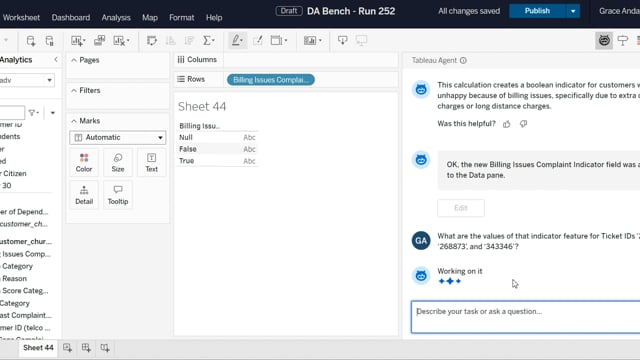This screenshot has height=360, width=640.
Task: Select the Sheet 44 tab
Action: [x=38, y=348]
